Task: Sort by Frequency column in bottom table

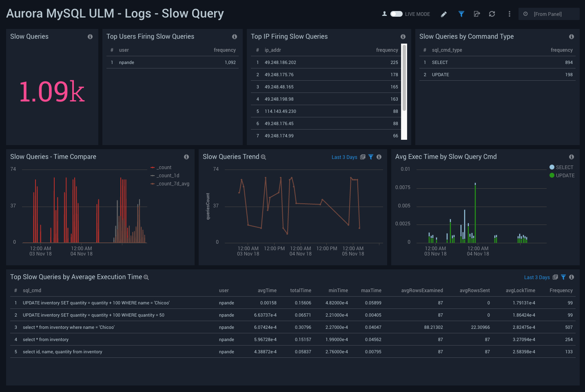Action: pyautogui.click(x=561, y=291)
